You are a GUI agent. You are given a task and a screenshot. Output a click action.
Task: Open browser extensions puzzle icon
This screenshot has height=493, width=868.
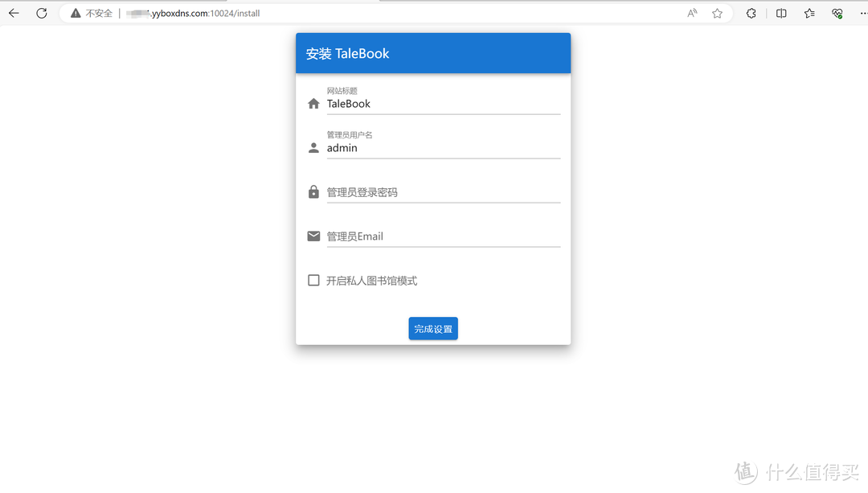coord(751,13)
